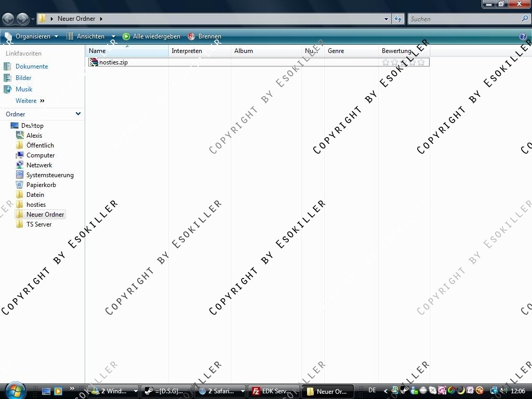Image resolution: width=532 pixels, height=399 pixels.
Task: Click the volume speaker tray icon
Action: [x=504, y=391]
